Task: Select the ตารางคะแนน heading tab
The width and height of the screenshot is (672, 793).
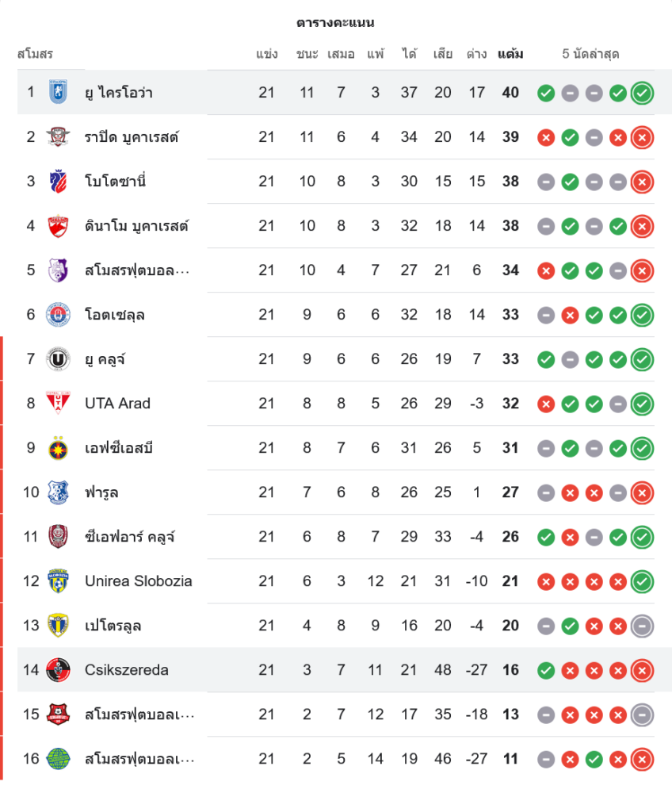Action: pos(336,23)
